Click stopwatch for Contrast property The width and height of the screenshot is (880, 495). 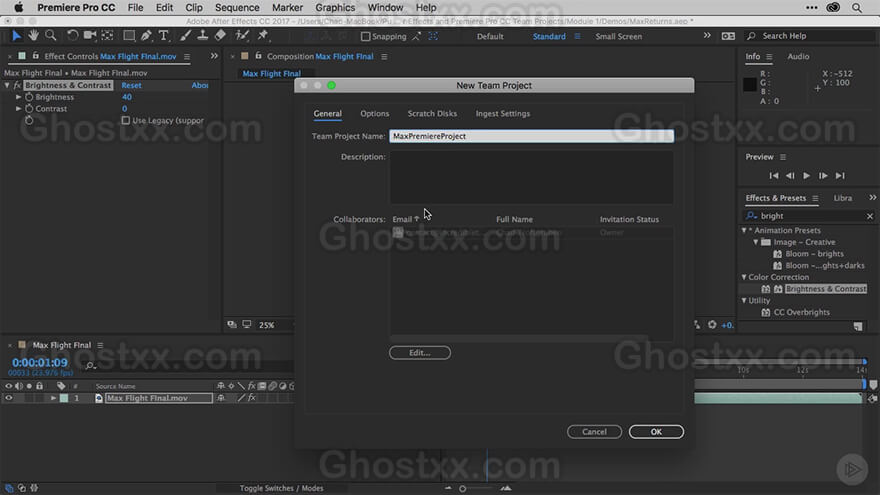click(29, 109)
